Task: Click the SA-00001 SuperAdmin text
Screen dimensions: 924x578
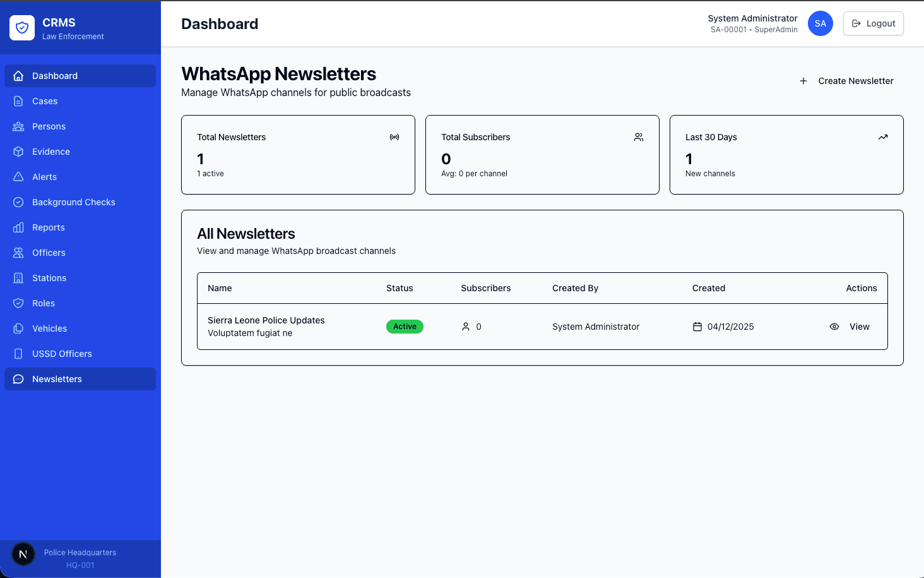Action: [x=754, y=30]
